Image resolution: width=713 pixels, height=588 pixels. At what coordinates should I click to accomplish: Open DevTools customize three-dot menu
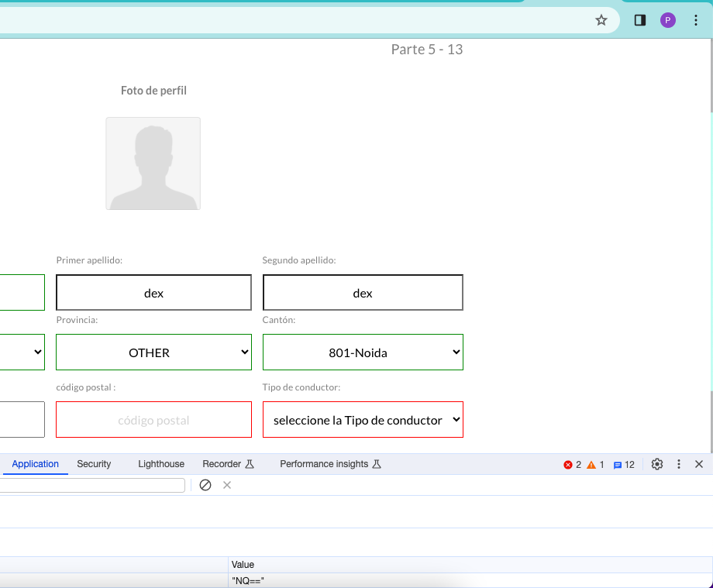[x=679, y=464]
